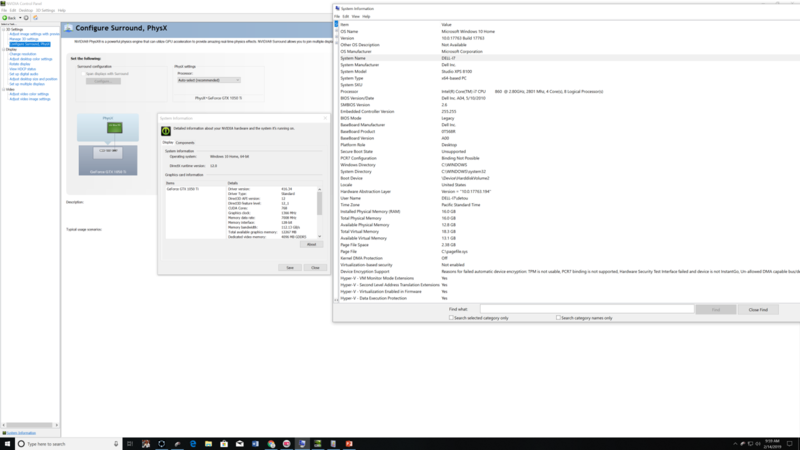
Task: Select Configure Surround, PhysX task
Action: click(30, 44)
